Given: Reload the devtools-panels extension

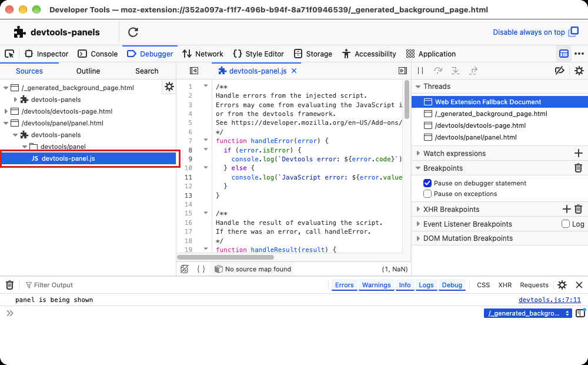Looking at the screenshot, I should 133,32.
